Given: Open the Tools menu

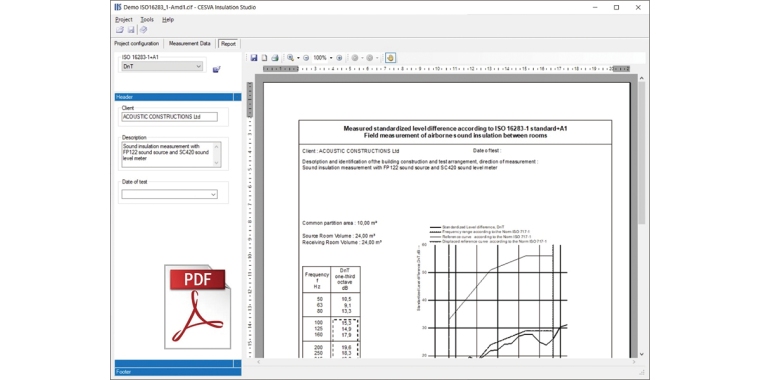Looking at the screenshot, I should 147,19.
